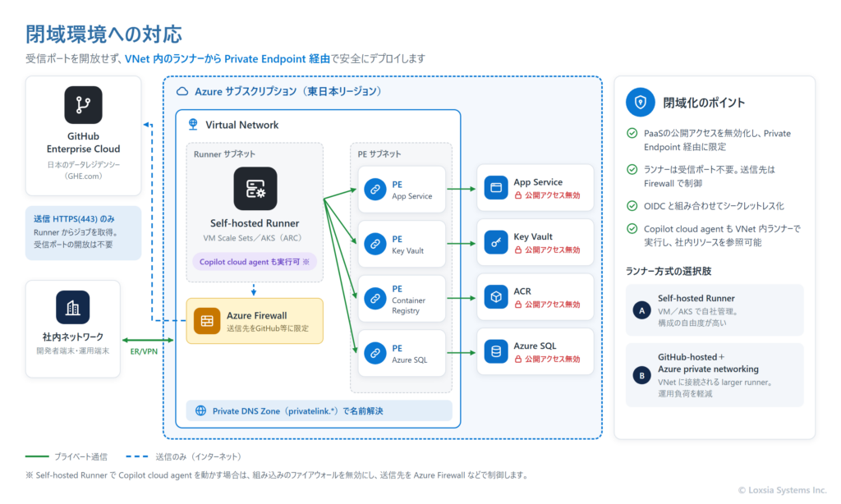Screen dimensions: 841x504
Task: Click the 送信先をGitHub等に限定 text
Action: click(268, 328)
